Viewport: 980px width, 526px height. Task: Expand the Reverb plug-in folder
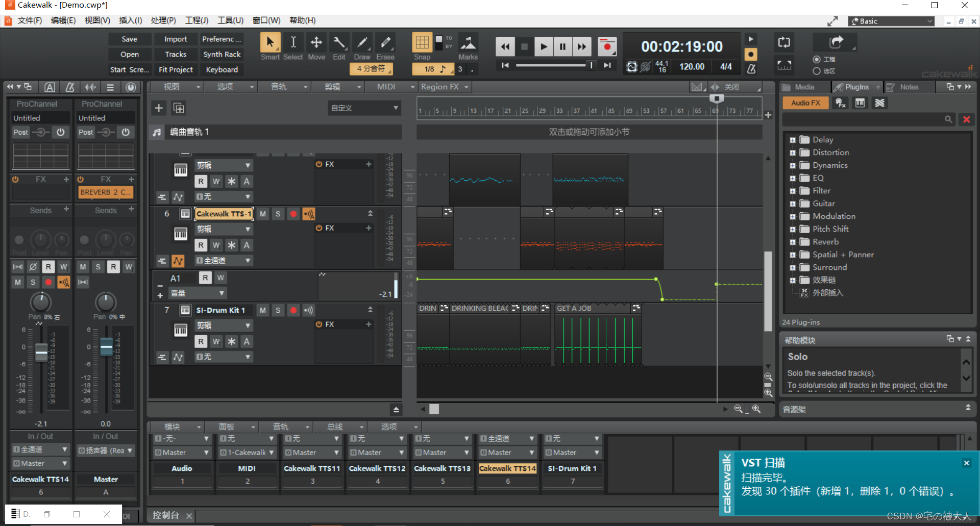click(x=793, y=242)
